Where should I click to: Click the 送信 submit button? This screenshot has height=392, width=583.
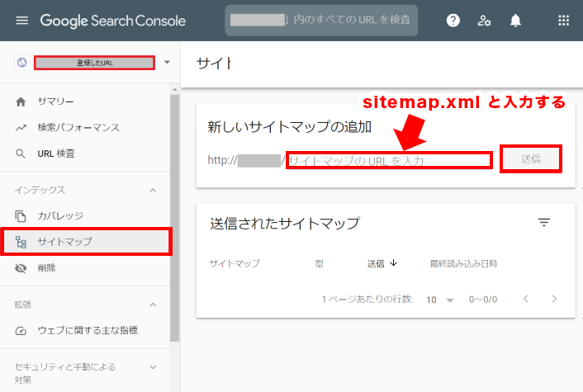pos(531,159)
